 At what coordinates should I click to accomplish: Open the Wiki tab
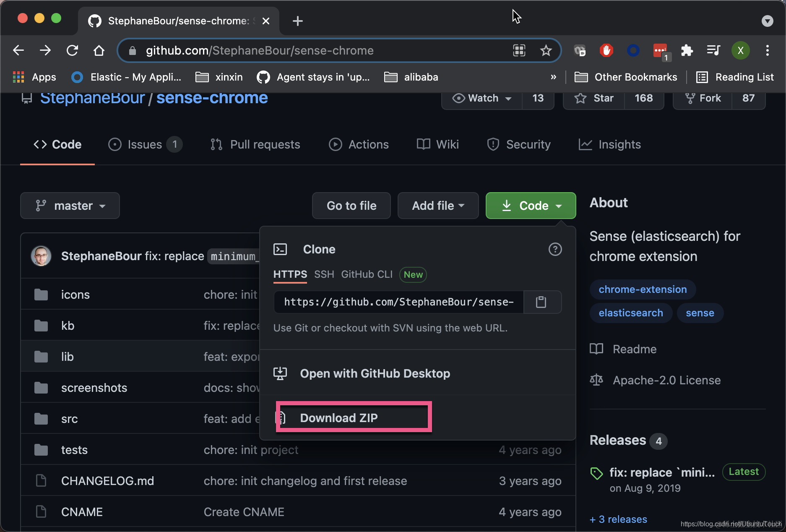tap(438, 144)
